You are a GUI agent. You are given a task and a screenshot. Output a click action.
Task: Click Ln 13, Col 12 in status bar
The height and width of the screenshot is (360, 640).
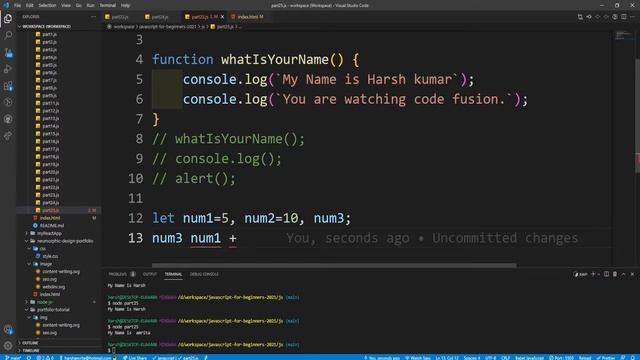pos(447,358)
